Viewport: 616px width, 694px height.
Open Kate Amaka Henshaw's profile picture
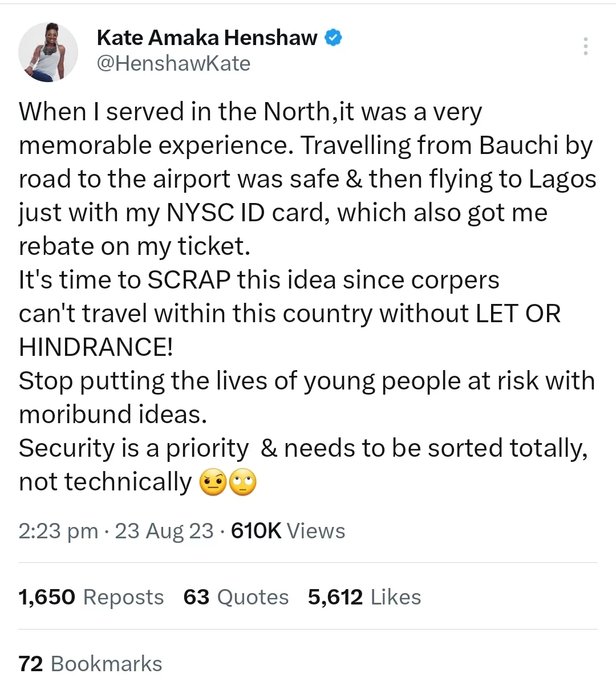(x=48, y=52)
